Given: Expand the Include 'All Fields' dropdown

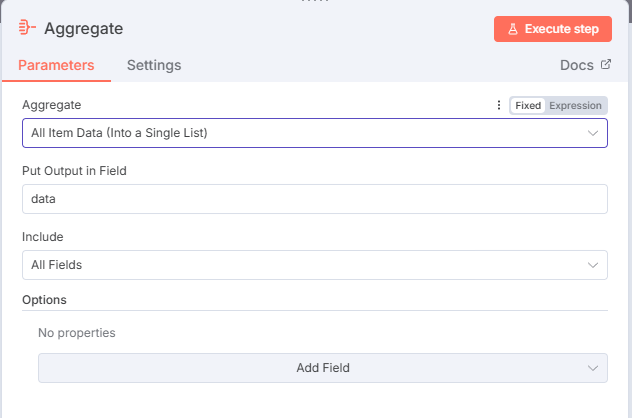Looking at the screenshot, I should click(x=300, y=265).
